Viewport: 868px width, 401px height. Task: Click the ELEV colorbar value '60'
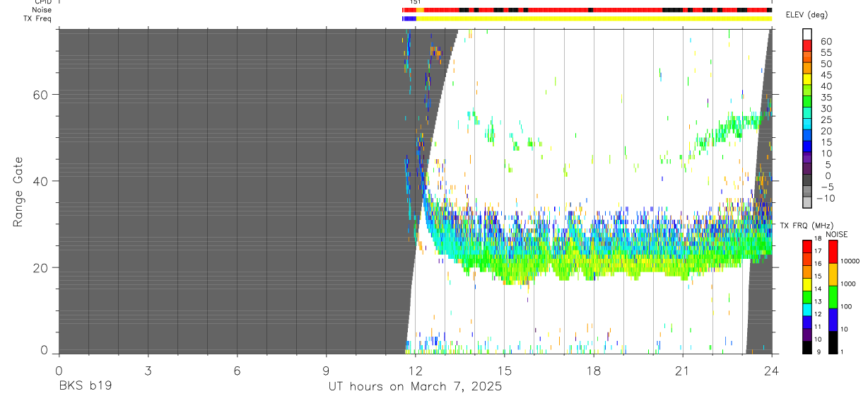pos(826,42)
